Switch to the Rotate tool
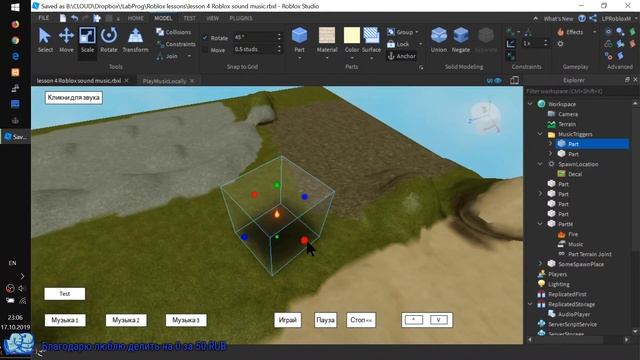 (109, 40)
